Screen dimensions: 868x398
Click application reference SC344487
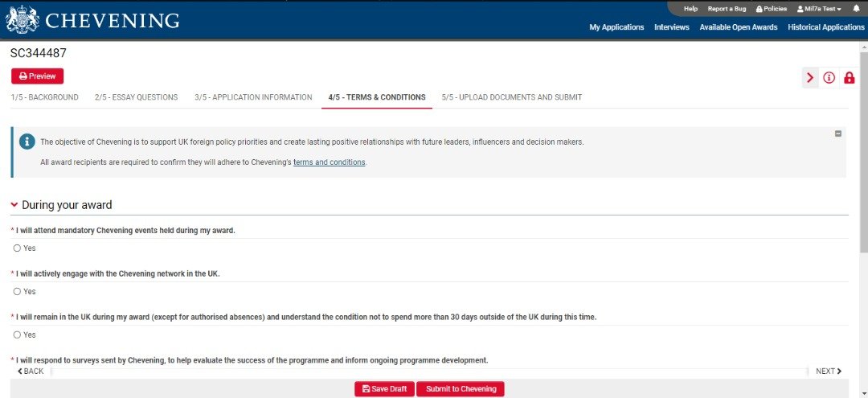(x=39, y=54)
